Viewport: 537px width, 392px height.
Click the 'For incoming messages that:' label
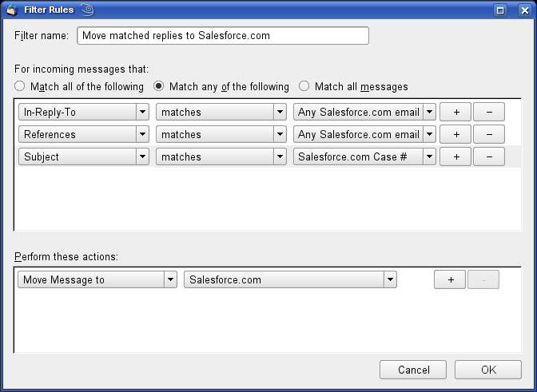82,69
